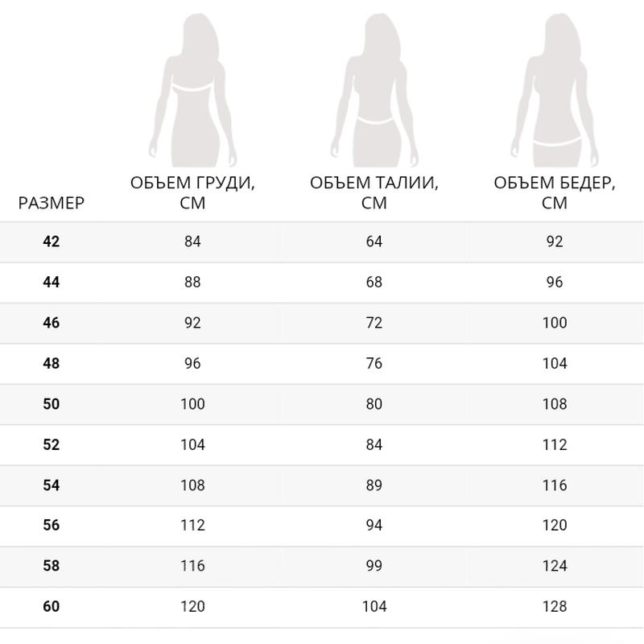Select size 48 row label
The width and height of the screenshot is (644, 644).
pyautogui.click(x=52, y=364)
